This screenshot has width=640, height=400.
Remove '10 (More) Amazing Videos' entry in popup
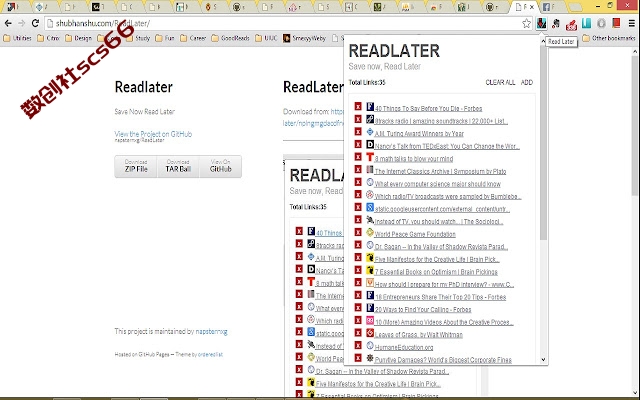click(x=358, y=320)
